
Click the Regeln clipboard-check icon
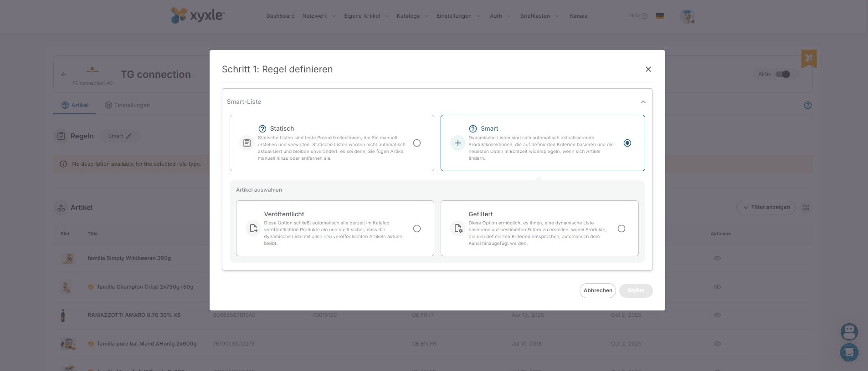tap(61, 136)
